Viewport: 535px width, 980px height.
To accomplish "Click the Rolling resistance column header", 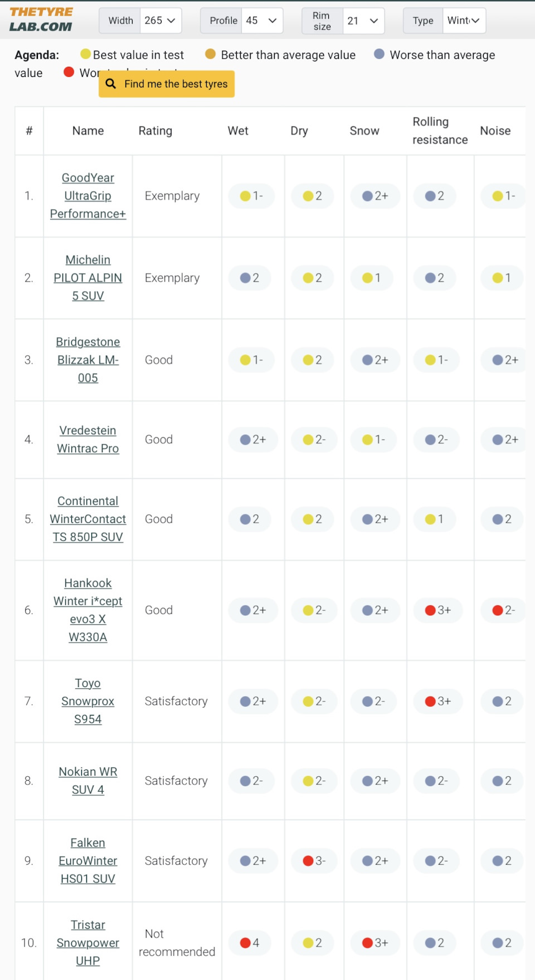I will pos(440,131).
